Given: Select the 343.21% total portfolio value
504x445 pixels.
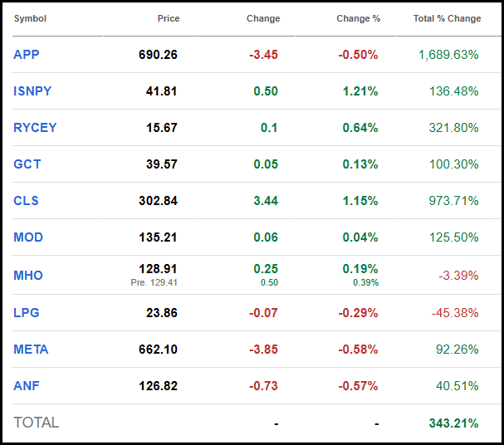Looking at the screenshot, I should pos(453,423).
